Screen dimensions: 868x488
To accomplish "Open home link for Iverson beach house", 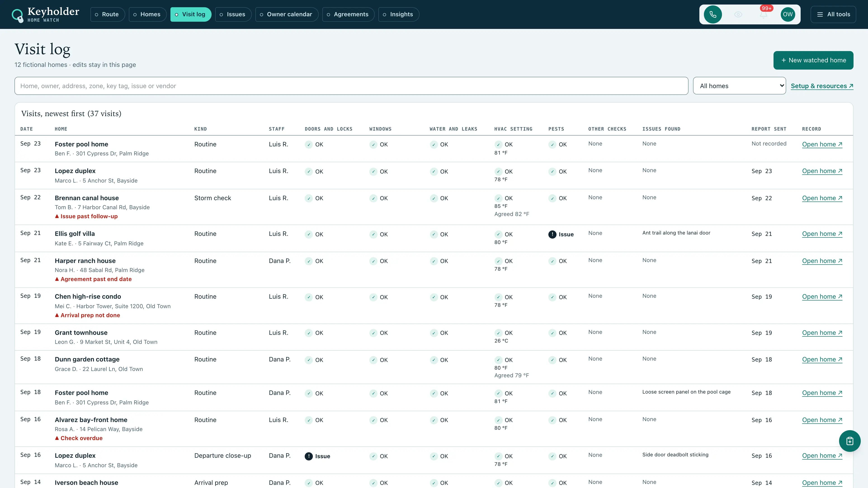I will point(822,483).
